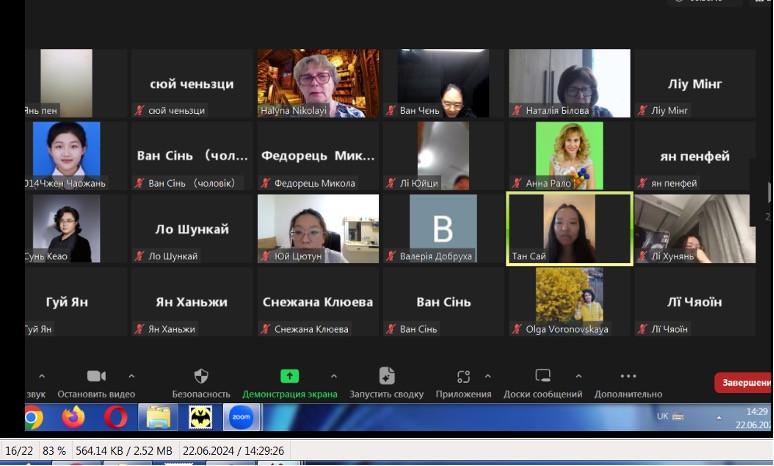Image resolution: width=774 pixels, height=466 pixels.
Task: Open Chrome from the taskbar
Action: pos(33,418)
